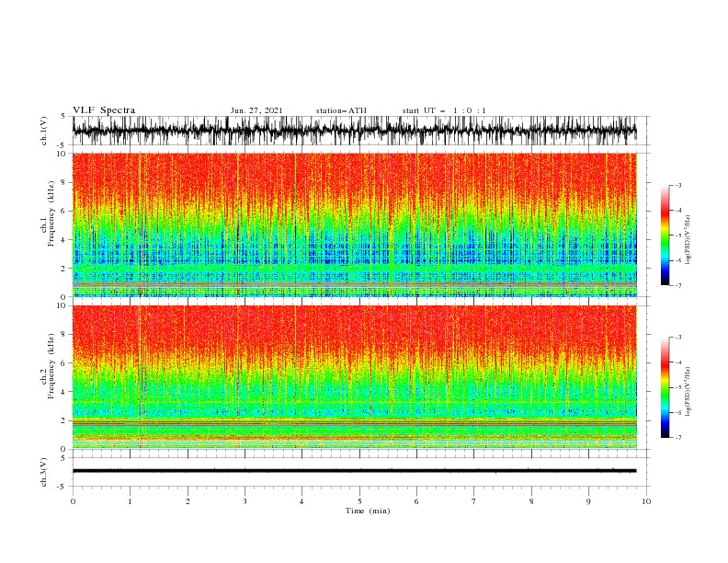The height and width of the screenshot is (563, 728).
Task: Click the ch.1 spectrogram color bar
Action: [665, 235]
